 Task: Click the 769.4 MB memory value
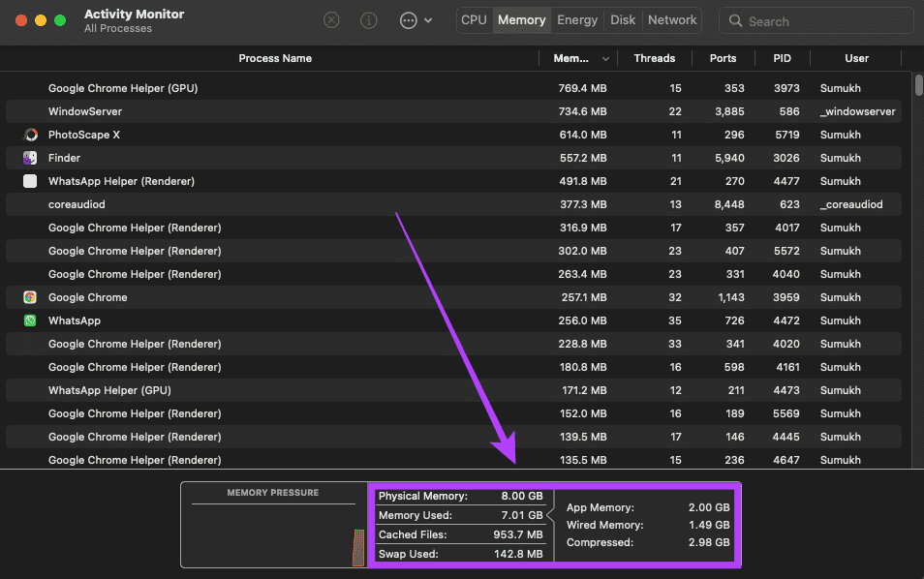point(582,88)
